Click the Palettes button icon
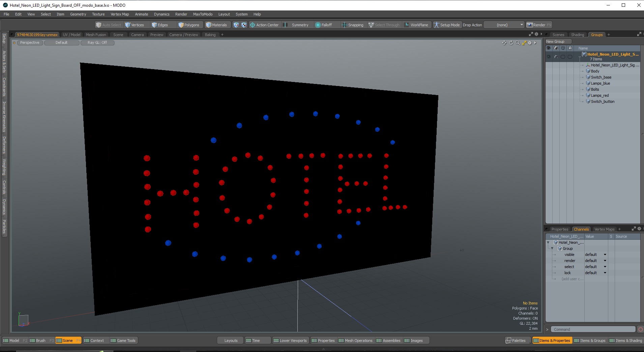 pyautogui.click(x=508, y=341)
